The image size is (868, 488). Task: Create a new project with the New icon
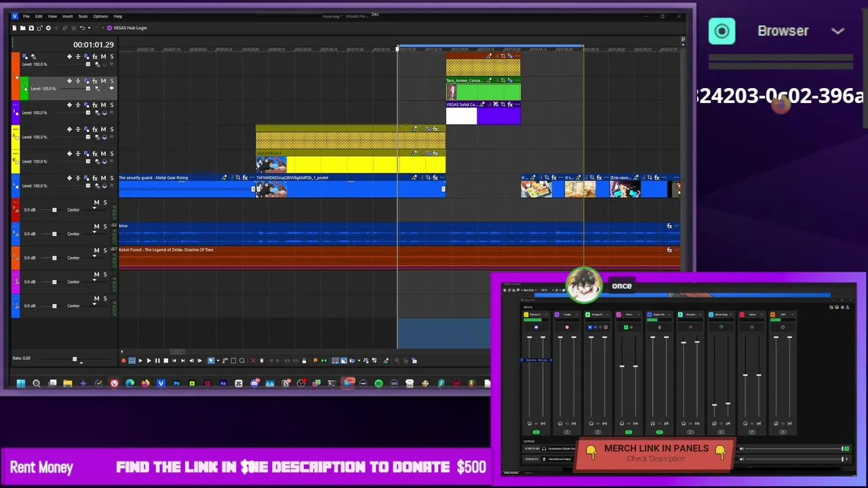(x=14, y=28)
